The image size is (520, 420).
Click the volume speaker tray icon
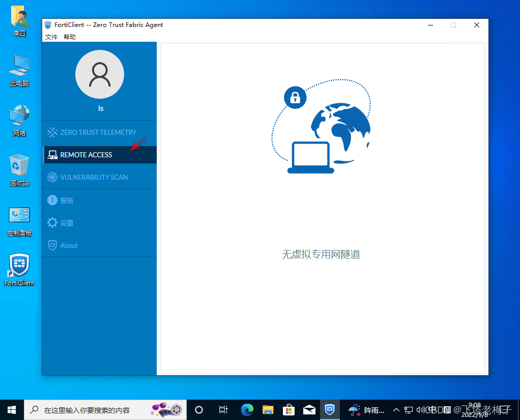tap(420, 410)
